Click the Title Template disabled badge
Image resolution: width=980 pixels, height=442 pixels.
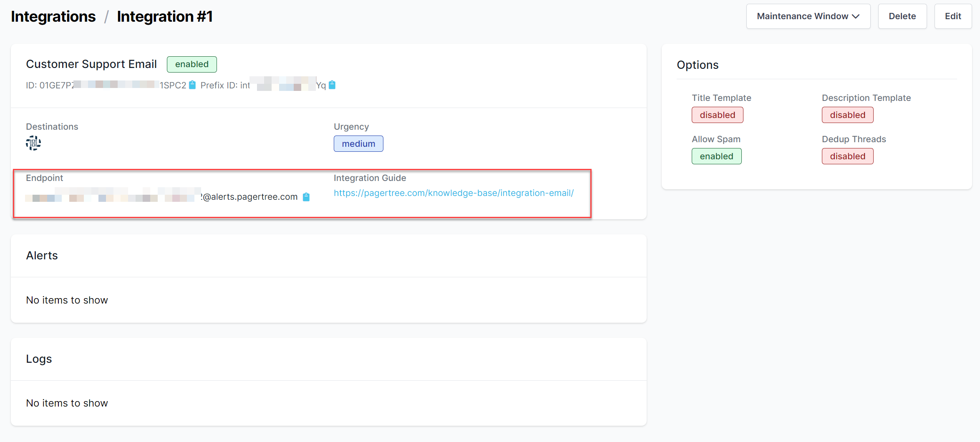click(x=717, y=115)
